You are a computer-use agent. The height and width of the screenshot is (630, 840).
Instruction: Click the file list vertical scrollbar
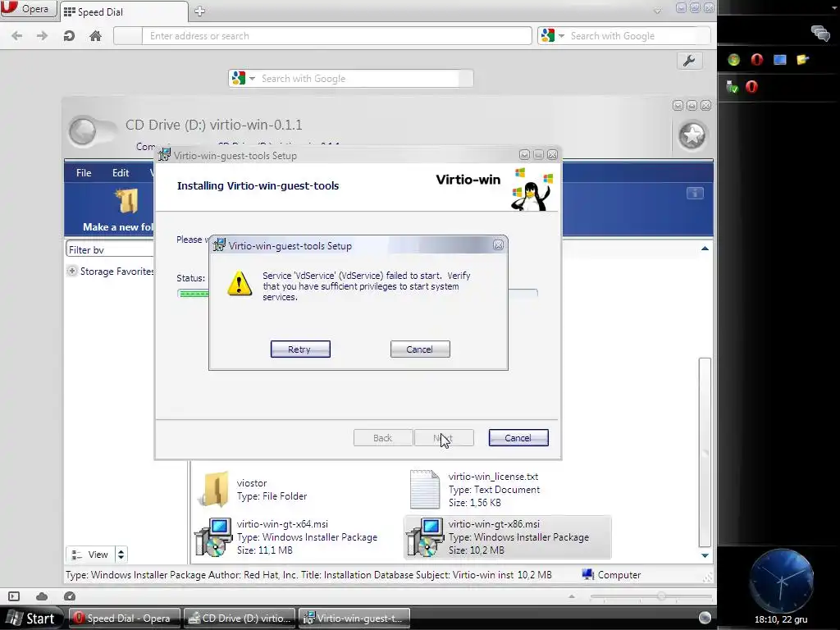coord(705,452)
